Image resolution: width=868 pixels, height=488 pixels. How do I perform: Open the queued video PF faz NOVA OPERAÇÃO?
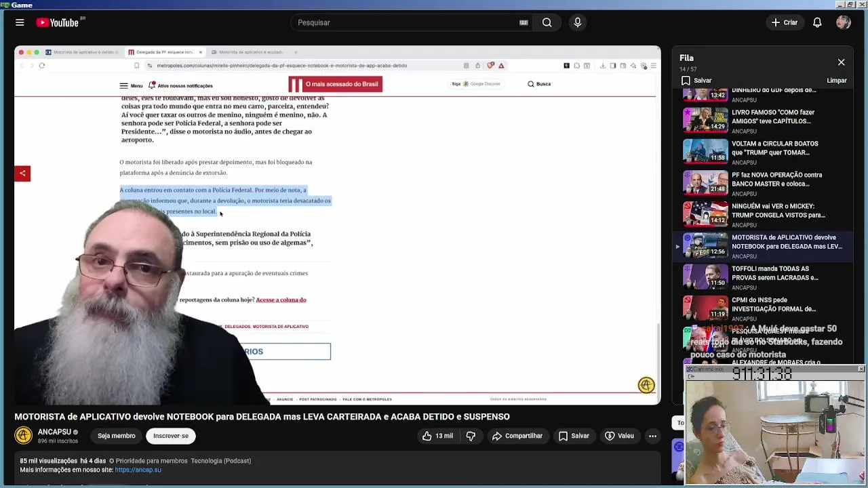pos(763,183)
